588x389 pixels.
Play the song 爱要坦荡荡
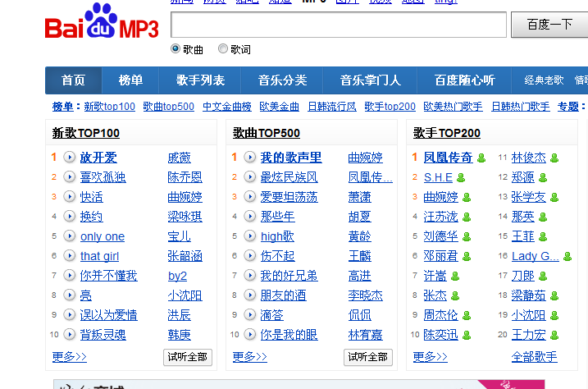(250, 197)
